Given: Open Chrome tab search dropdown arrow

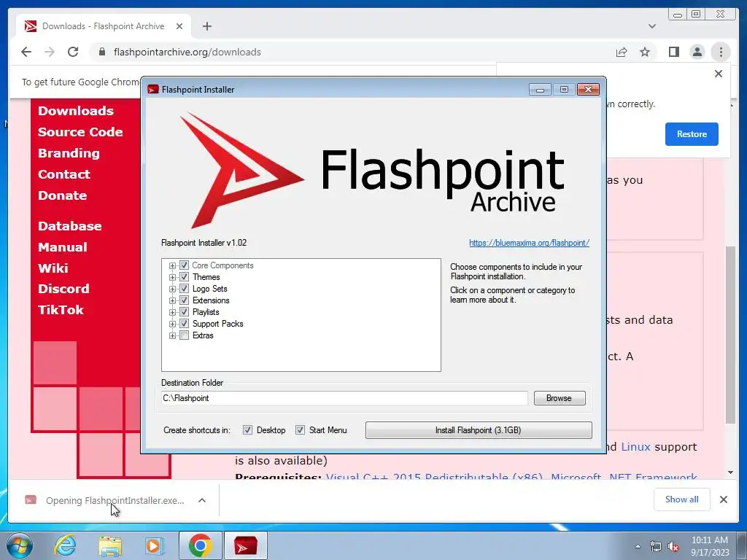Looking at the screenshot, I should tap(651, 26).
